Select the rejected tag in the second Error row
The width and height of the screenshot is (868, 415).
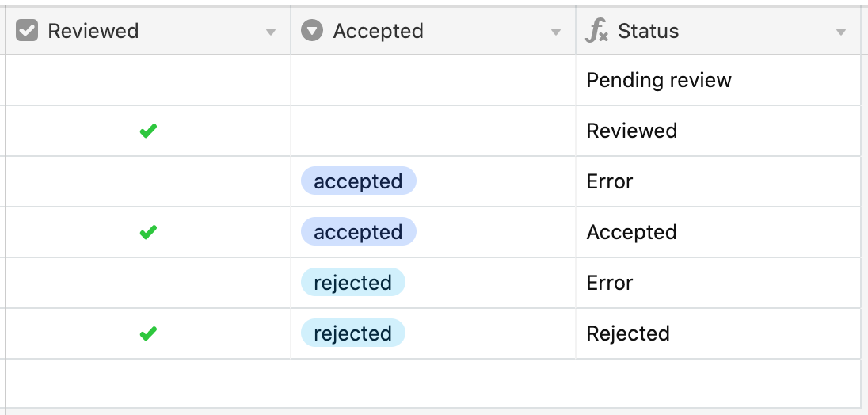pos(352,283)
